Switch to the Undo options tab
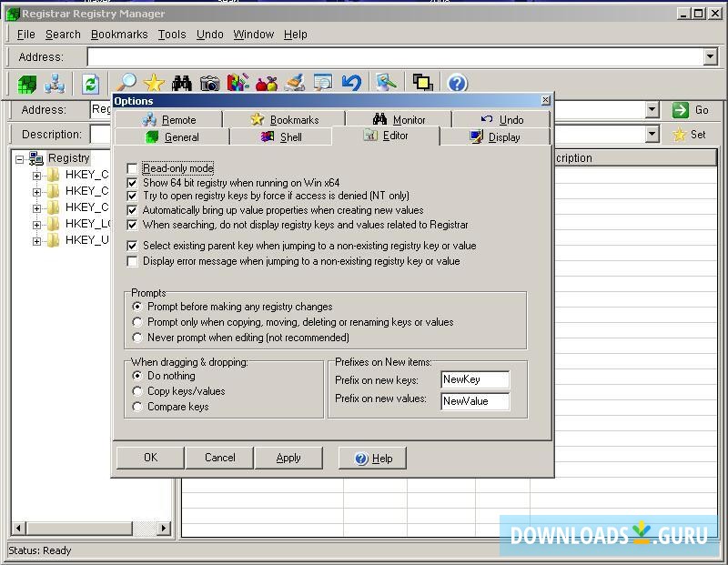The image size is (728, 565). point(502,120)
